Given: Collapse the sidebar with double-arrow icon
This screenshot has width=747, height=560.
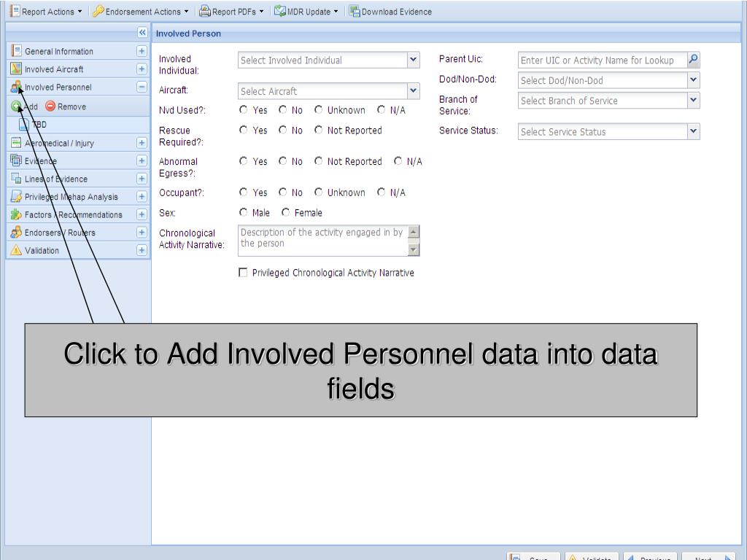Looking at the screenshot, I should coord(142,32).
